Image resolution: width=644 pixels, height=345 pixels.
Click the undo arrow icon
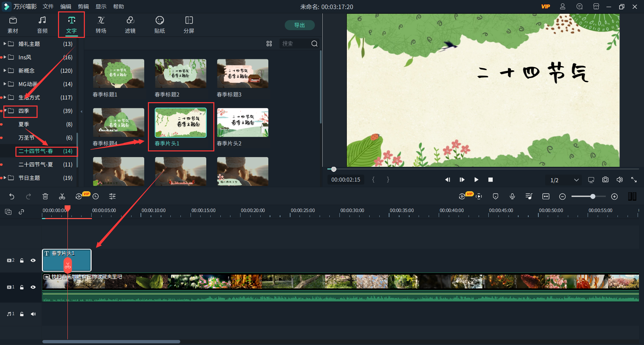pos(12,197)
